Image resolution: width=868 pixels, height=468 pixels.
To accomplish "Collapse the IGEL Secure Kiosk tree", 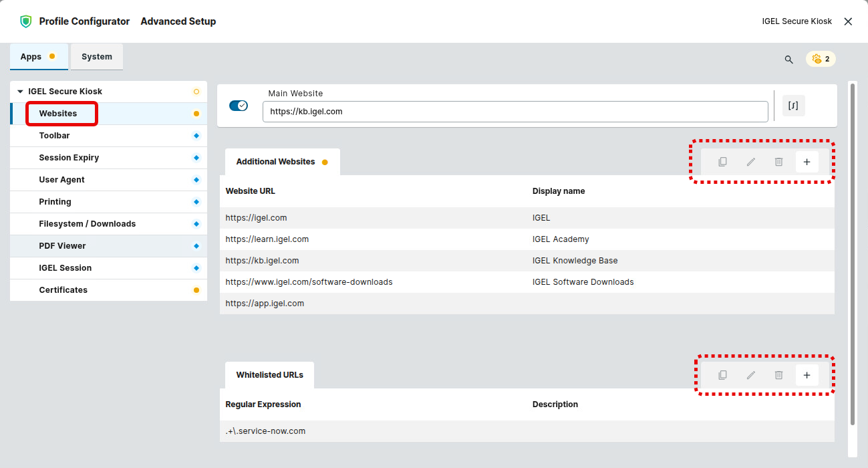I will (20, 92).
